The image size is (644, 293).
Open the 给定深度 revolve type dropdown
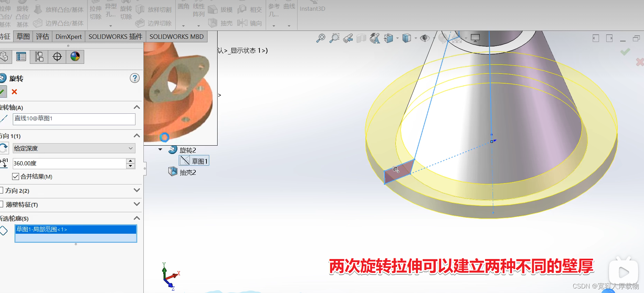pyautogui.click(x=74, y=148)
